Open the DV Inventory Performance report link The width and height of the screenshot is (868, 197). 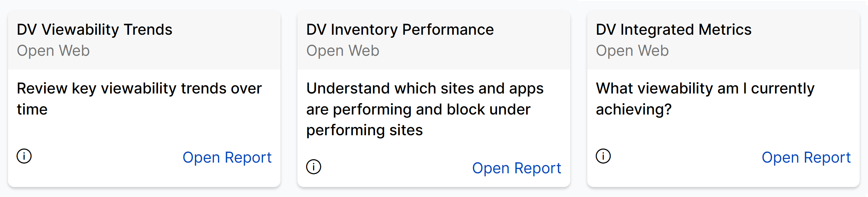pos(516,168)
